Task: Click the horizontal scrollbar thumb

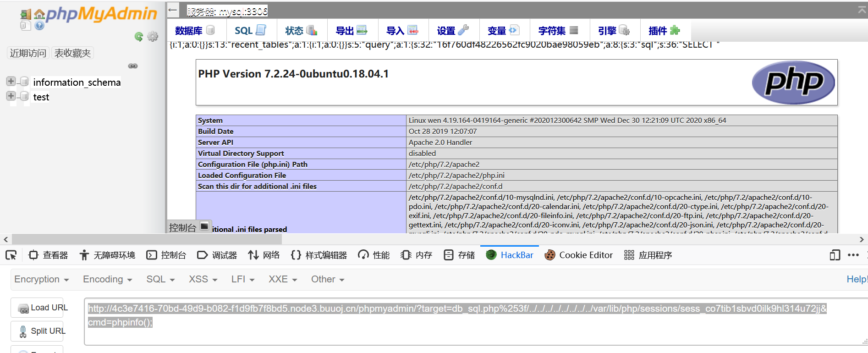Action: click(147, 239)
